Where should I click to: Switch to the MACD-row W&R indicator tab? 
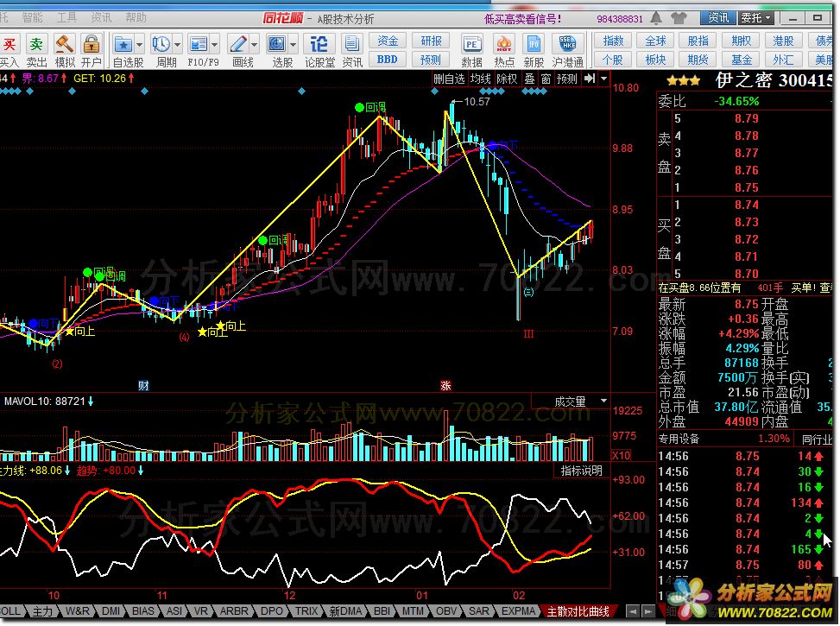(x=77, y=611)
